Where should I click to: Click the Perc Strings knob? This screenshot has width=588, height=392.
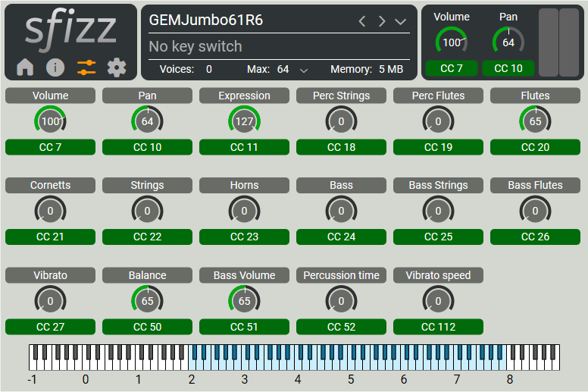pos(341,121)
